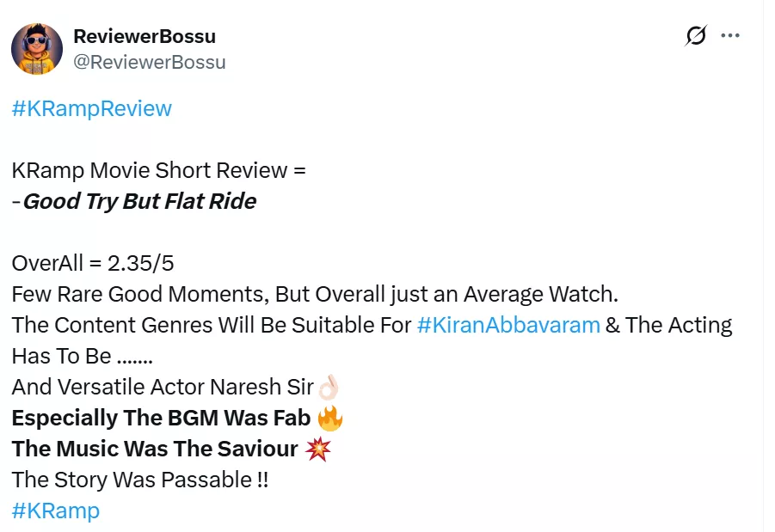Click "The Music Was The Saviour" bold text
The width and height of the screenshot is (775, 532).
(x=155, y=449)
